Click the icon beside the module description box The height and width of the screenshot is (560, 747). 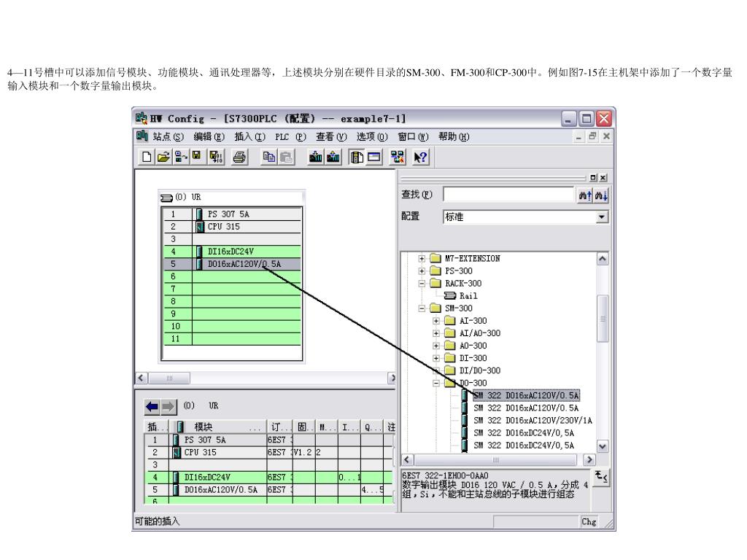tap(601, 477)
